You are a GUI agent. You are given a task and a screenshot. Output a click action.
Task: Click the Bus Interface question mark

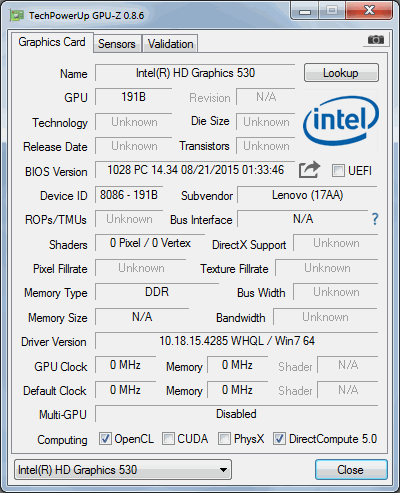coord(375,219)
